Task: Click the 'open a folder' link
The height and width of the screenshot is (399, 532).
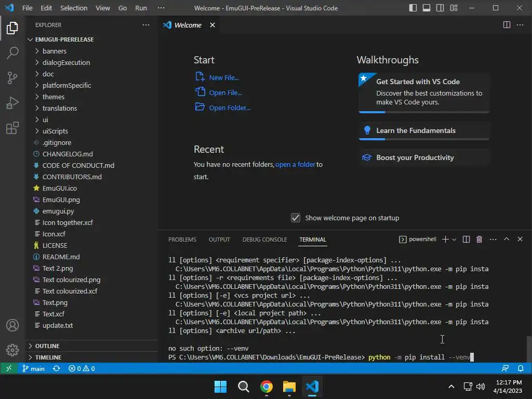Action: 295,164
